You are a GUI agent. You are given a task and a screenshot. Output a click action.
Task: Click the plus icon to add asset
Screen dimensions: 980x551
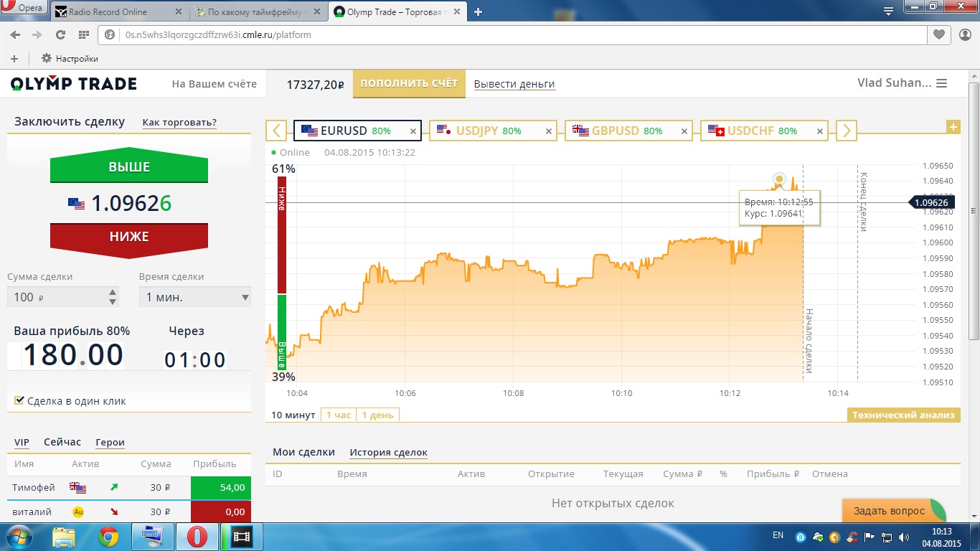point(953,127)
